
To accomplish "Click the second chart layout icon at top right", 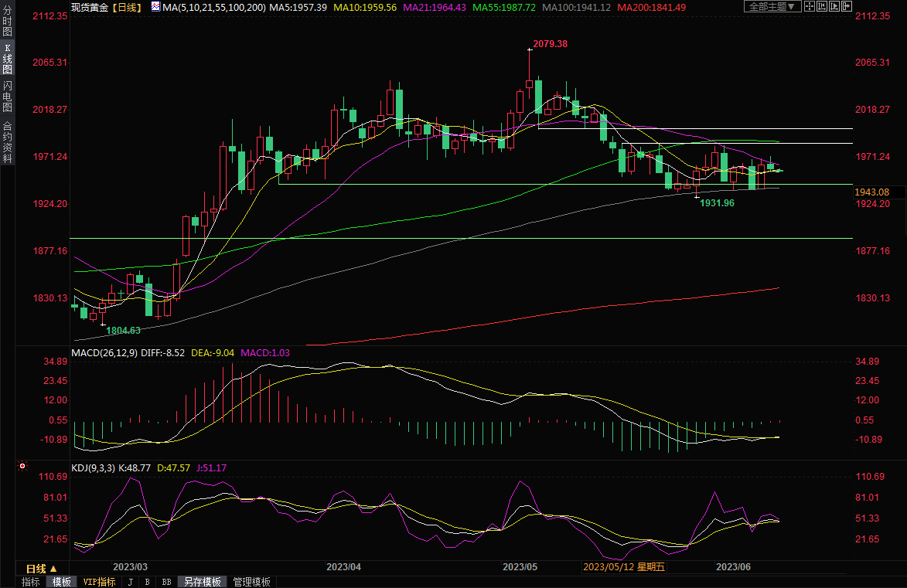I will tap(820, 6).
